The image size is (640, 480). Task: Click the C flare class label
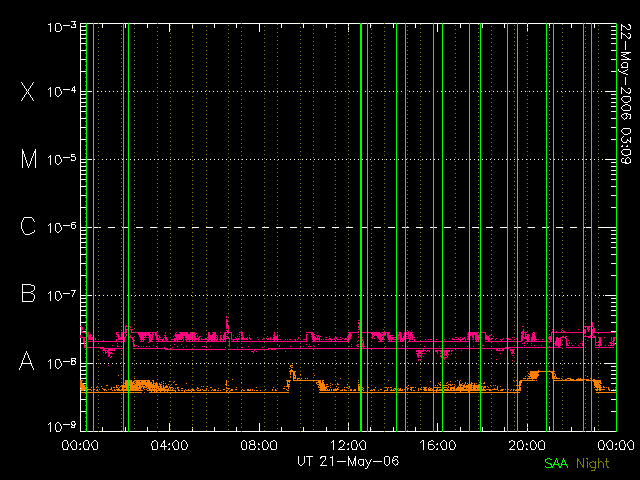coord(28,226)
